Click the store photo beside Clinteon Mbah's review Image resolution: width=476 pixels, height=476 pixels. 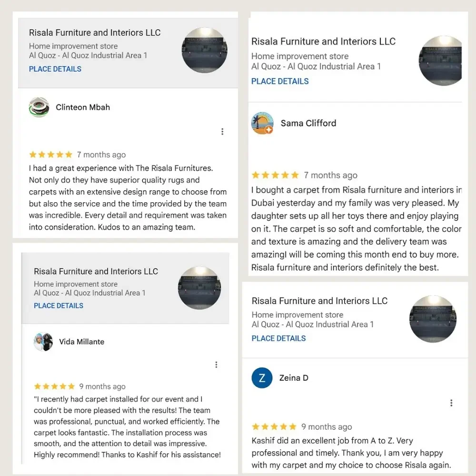pos(204,50)
